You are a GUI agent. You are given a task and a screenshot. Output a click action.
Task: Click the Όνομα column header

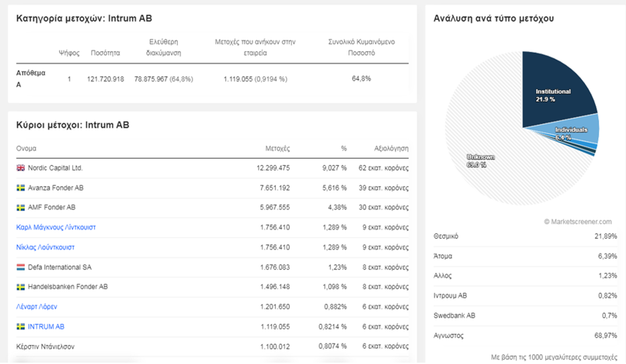pos(26,148)
